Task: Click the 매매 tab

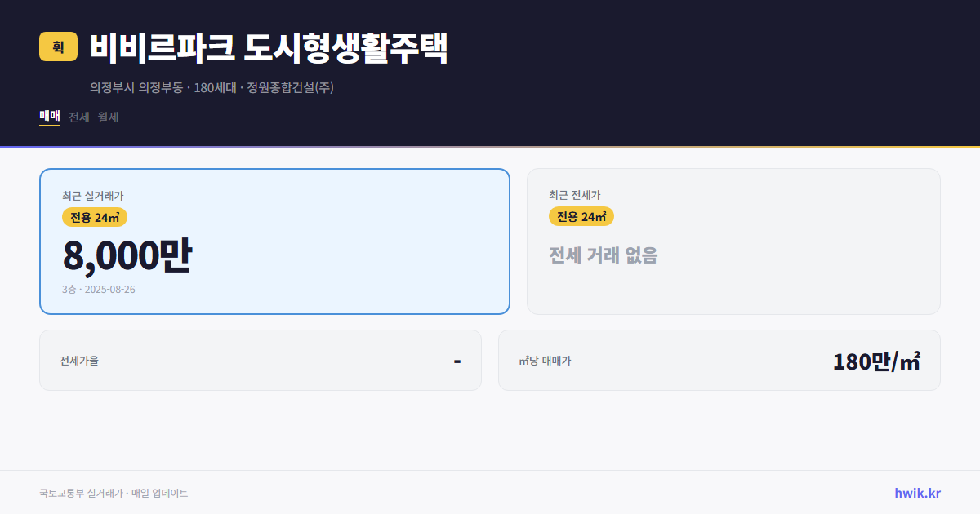Action: point(49,117)
